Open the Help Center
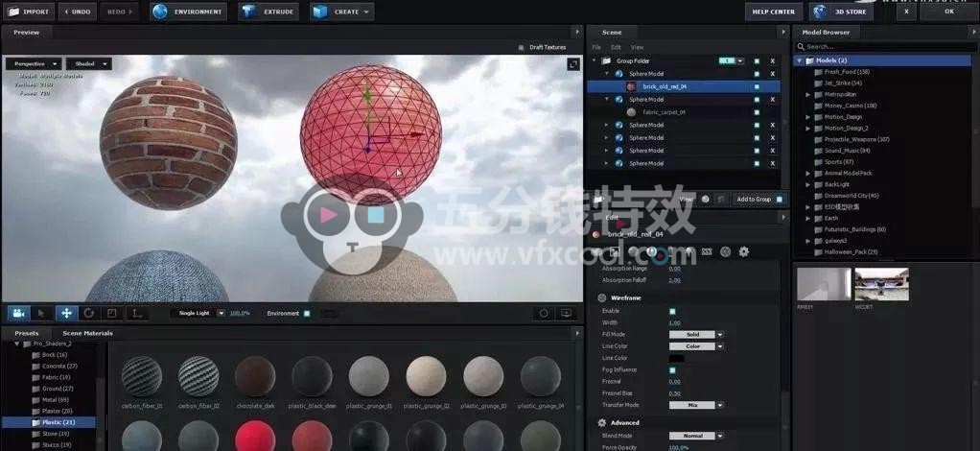Image resolution: width=980 pixels, height=451 pixels. tap(773, 12)
